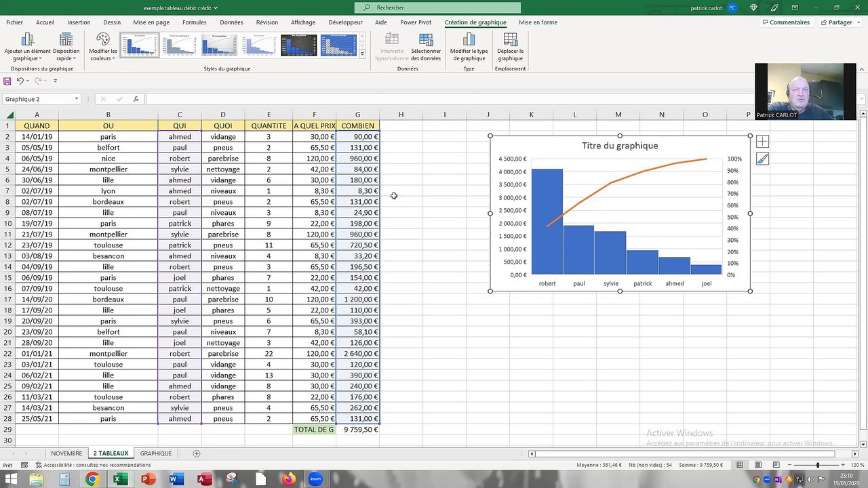Expand the chart styles gallery
Viewport: 868px width, 488px height.
click(362, 54)
